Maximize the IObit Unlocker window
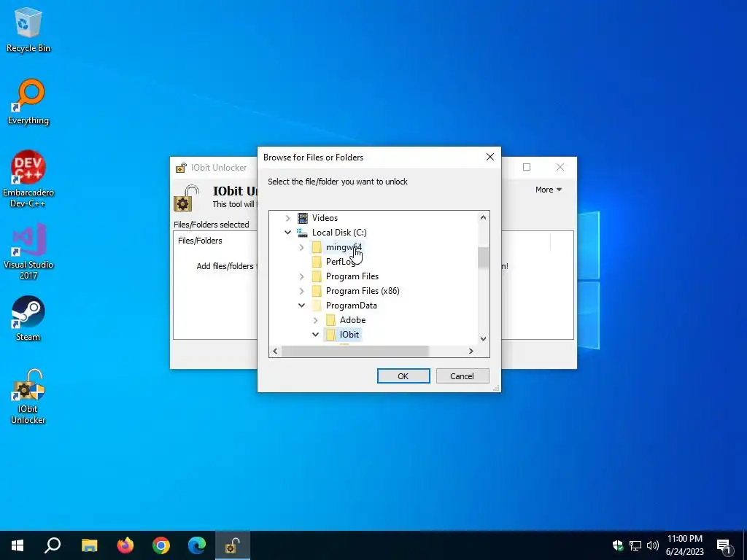The image size is (747, 560). (x=527, y=167)
